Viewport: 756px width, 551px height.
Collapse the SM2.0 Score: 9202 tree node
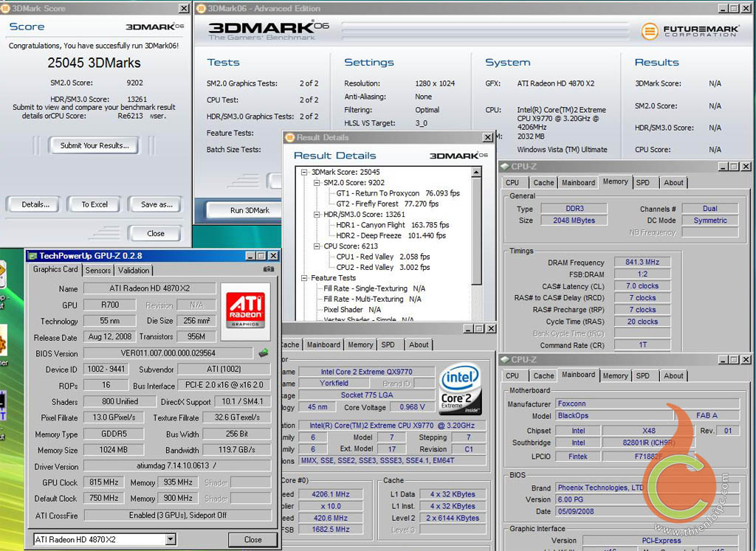tap(317, 182)
